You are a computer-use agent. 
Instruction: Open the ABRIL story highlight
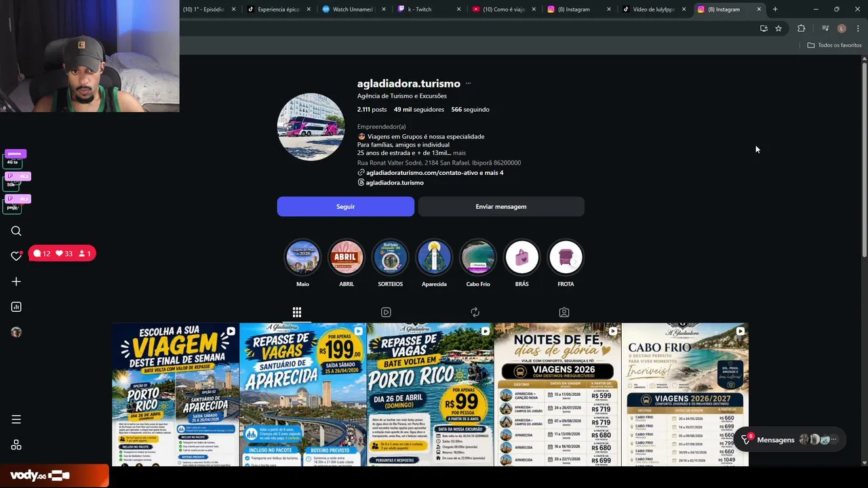347,258
